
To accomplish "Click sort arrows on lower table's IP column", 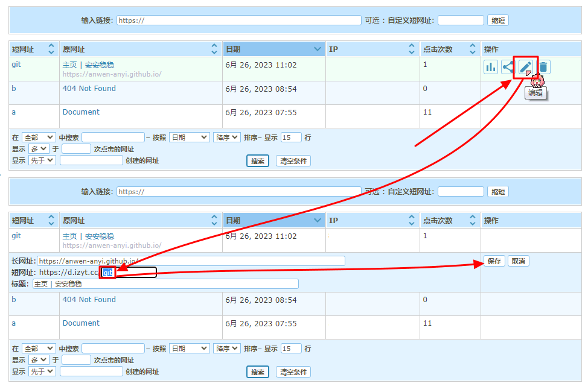I will click(412, 220).
